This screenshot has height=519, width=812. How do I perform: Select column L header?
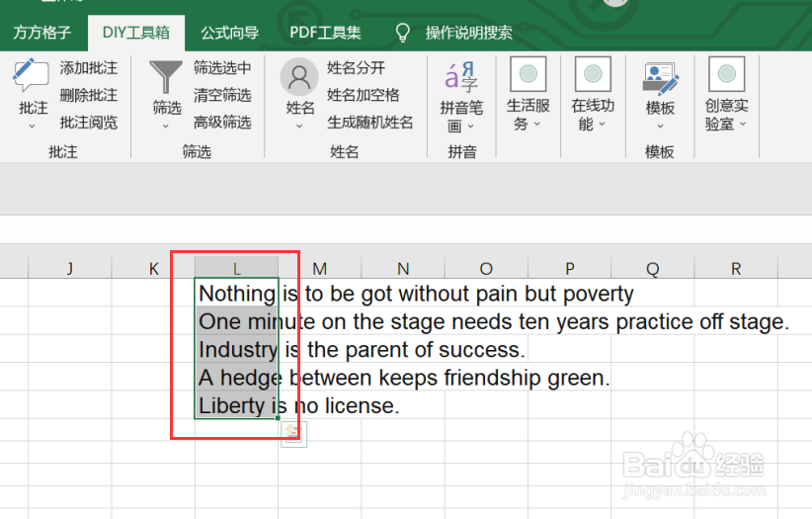pos(237,268)
